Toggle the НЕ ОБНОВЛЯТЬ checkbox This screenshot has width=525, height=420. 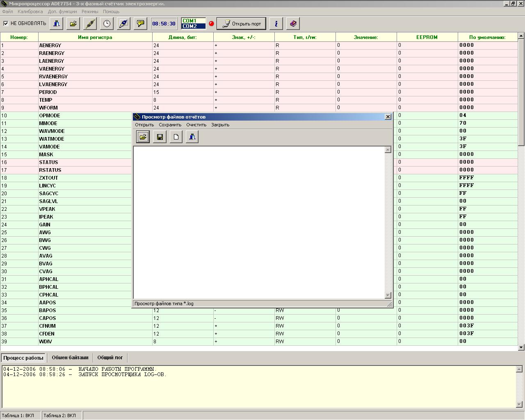(6, 23)
